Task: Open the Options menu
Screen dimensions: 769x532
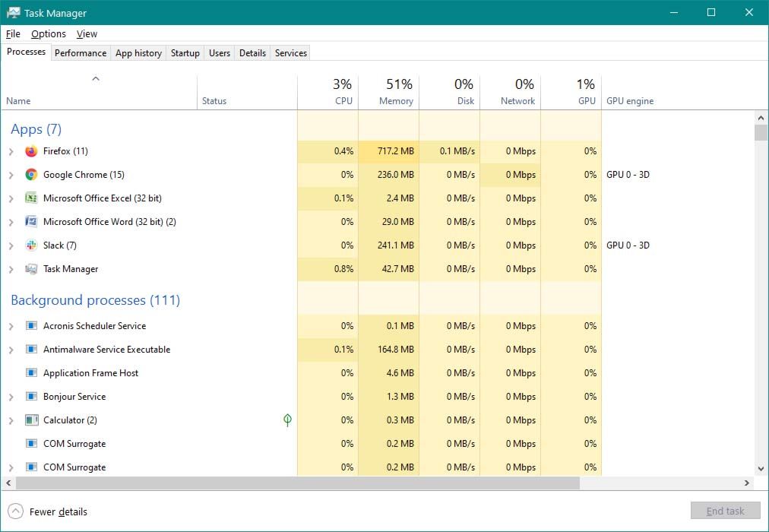Action: (48, 34)
